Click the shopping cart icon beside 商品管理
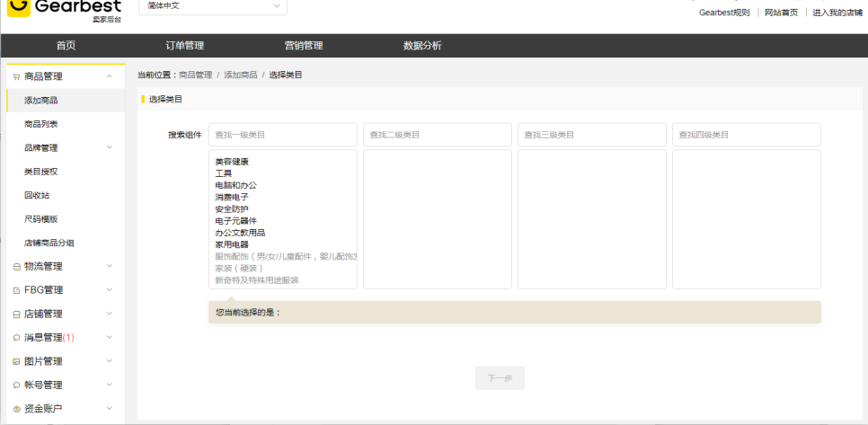The width and height of the screenshot is (868, 425). 16,77
